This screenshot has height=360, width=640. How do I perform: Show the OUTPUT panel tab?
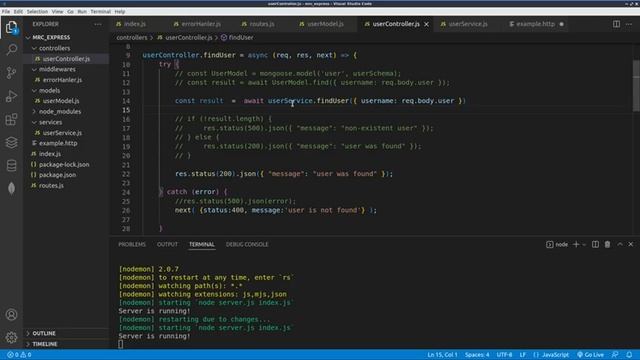167,244
